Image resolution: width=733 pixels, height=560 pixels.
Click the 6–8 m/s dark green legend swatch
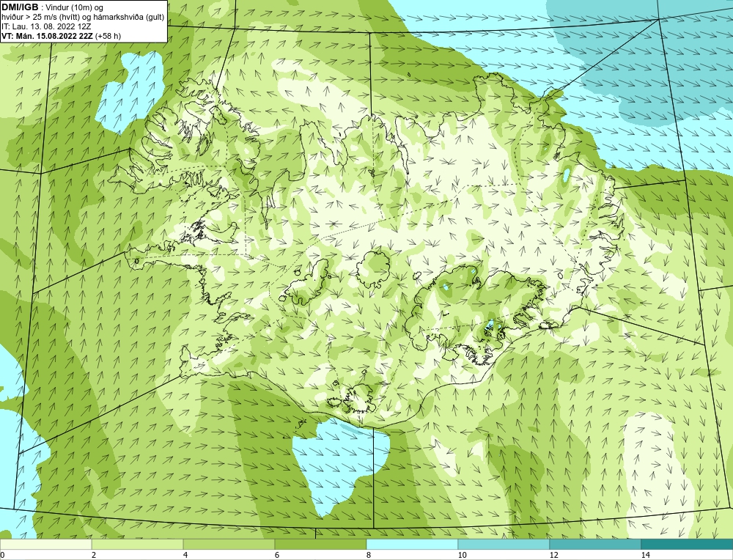coord(321,544)
